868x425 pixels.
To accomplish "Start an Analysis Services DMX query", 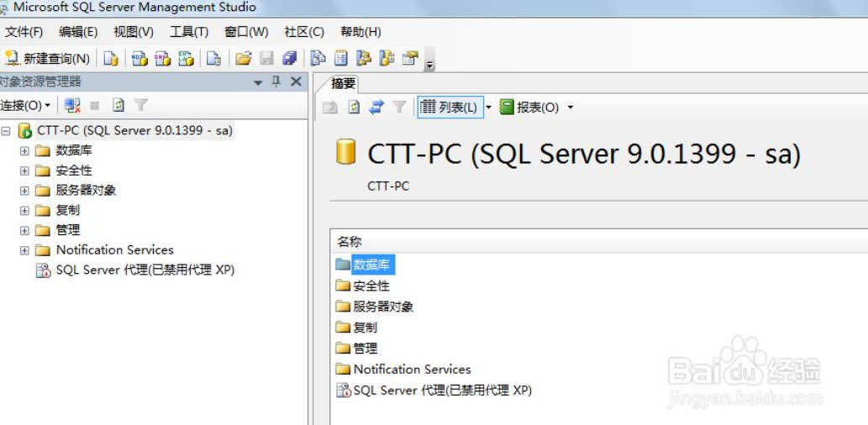I will pyautogui.click(x=163, y=59).
